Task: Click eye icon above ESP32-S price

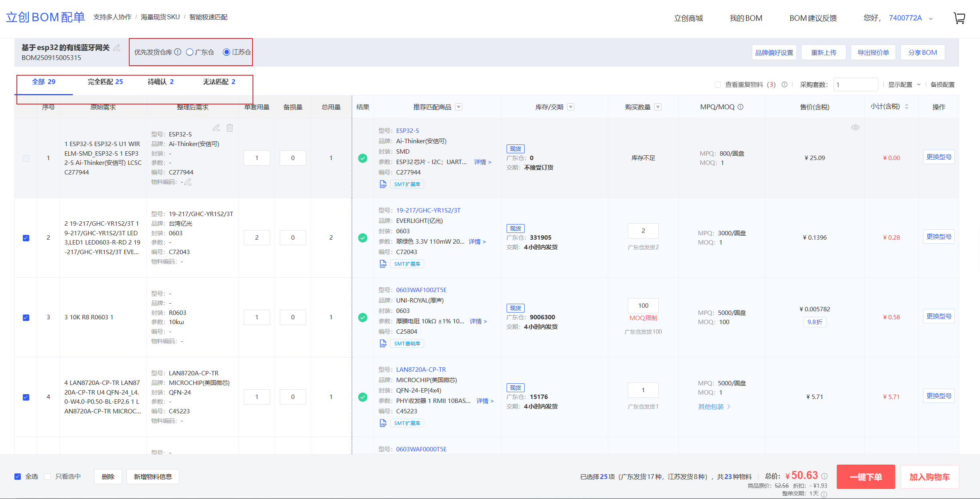Action: [x=855, y=128]
